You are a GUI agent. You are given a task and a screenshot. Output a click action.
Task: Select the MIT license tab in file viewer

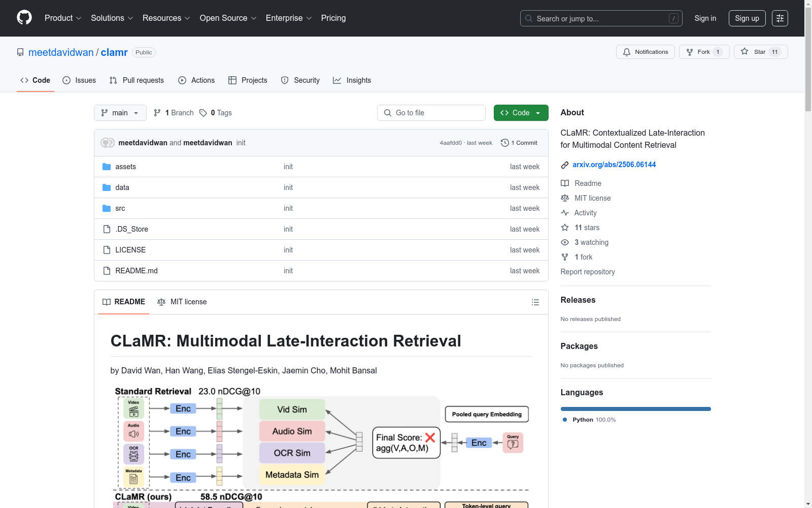coord(182,302)
